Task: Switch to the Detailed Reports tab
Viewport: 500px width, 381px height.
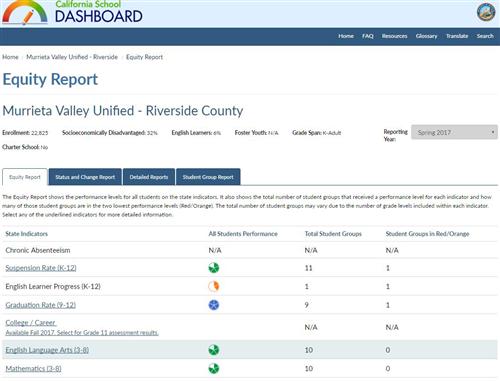Action: click(x=149, y=177)
